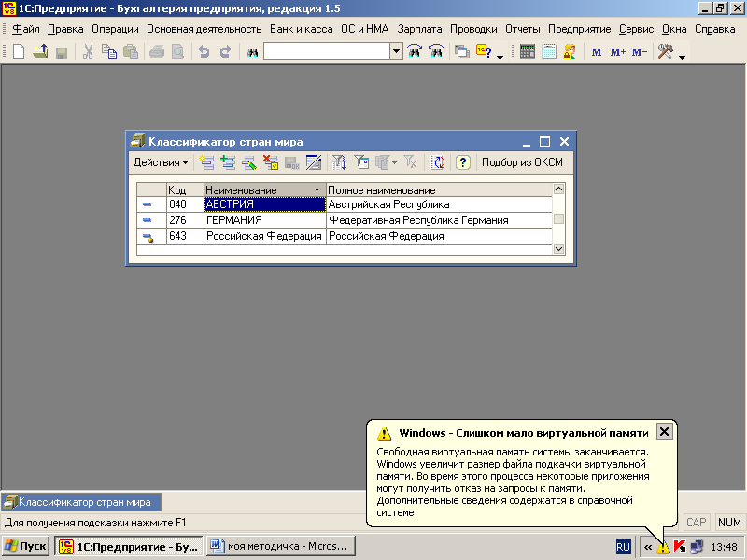Image resolution: width=747 pixels, height=560 pixels.
Task: Click the user lock icon in toolbar
Action: coord(570,51)
